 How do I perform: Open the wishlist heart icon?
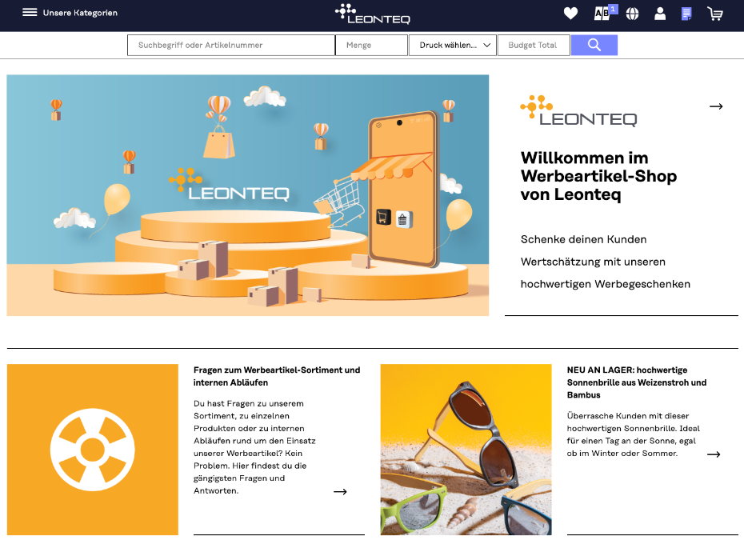point(570,14)
